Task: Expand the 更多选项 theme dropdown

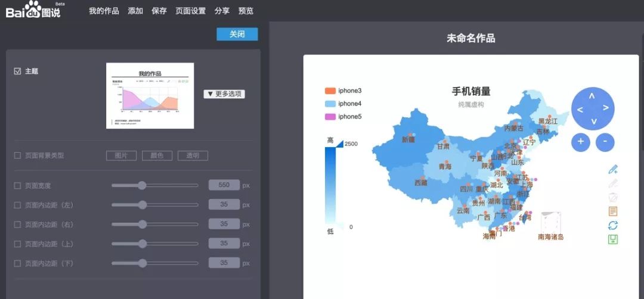Action: 224,94
